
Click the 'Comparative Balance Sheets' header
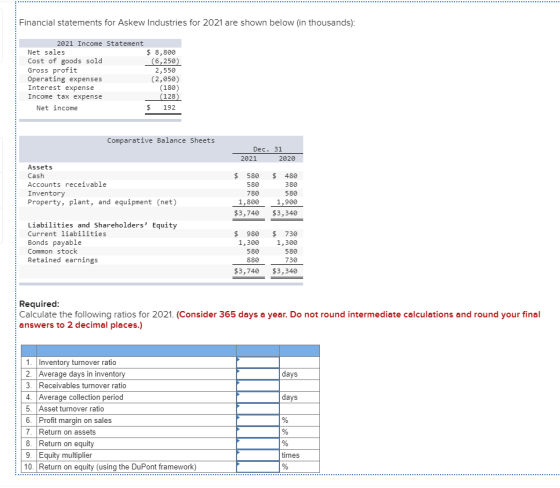[x=161, y=140]
